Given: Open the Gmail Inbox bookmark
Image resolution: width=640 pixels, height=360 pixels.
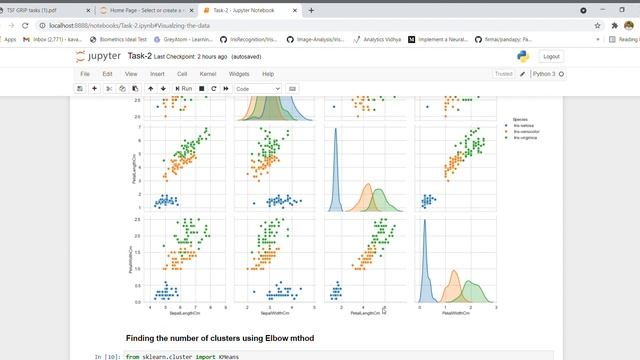Looking at the screenshot, I should click(x=53, y=40).
